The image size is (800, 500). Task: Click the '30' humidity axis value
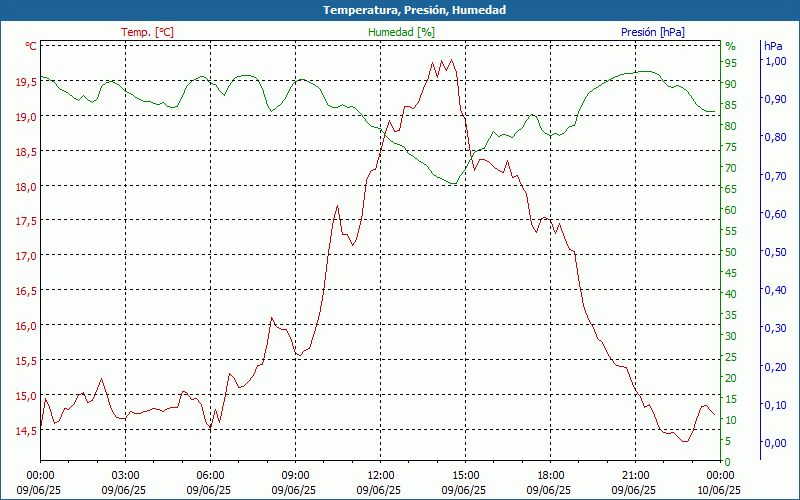731,336
